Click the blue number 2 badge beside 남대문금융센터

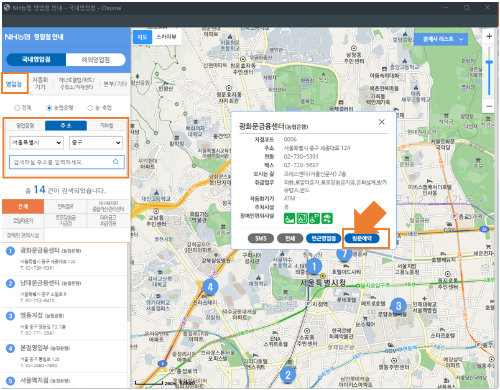tap(10, 283)
